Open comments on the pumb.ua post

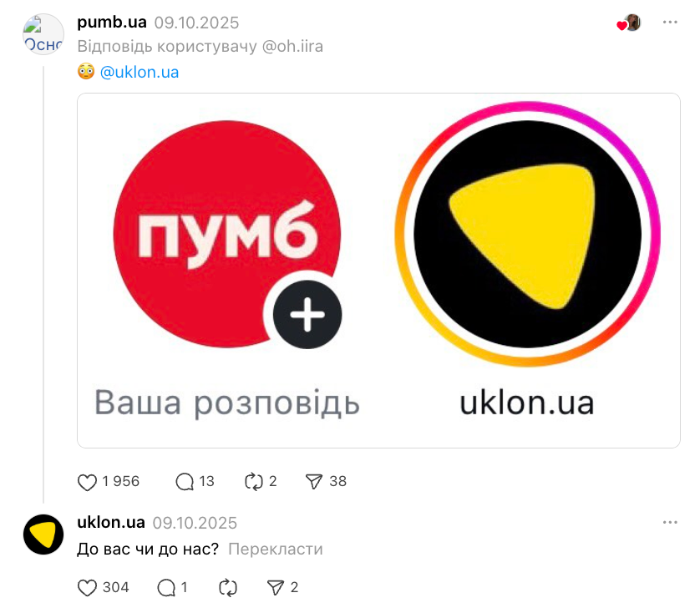pos(185,482)
